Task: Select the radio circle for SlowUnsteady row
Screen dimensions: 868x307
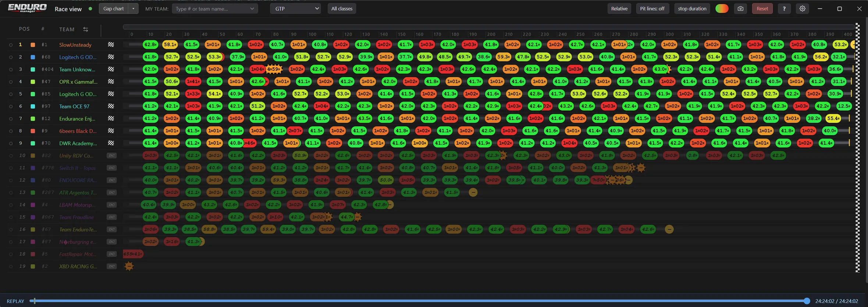Action: click(x=11, y=45)
